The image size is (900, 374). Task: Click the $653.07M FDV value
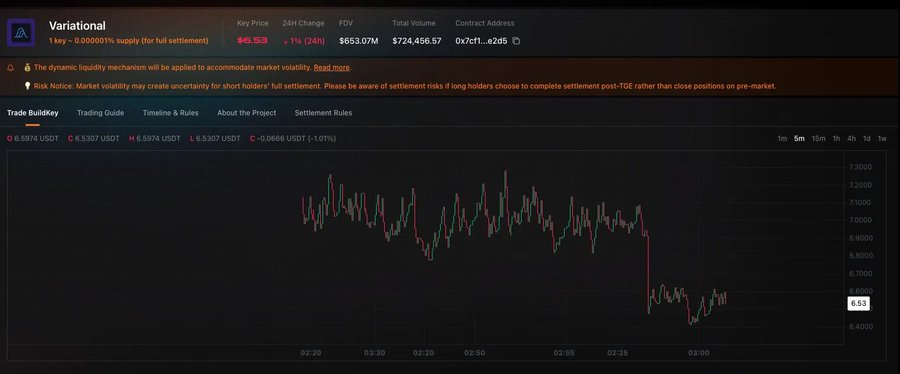[359, 41]
